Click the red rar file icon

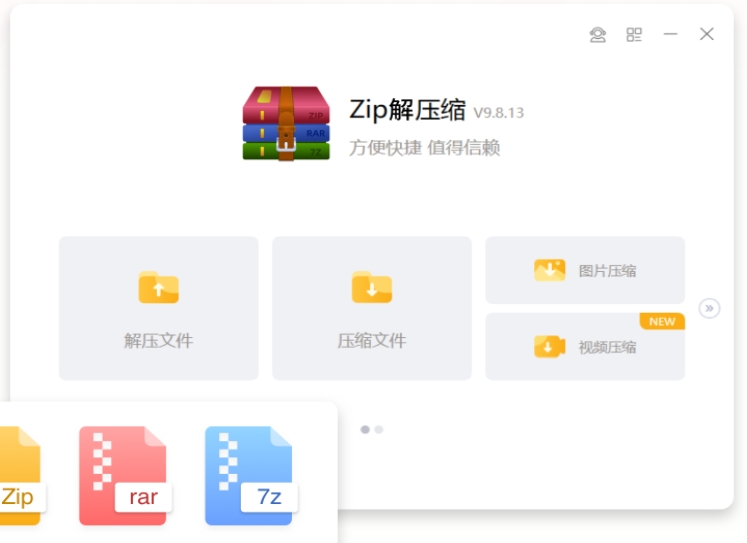125,475
